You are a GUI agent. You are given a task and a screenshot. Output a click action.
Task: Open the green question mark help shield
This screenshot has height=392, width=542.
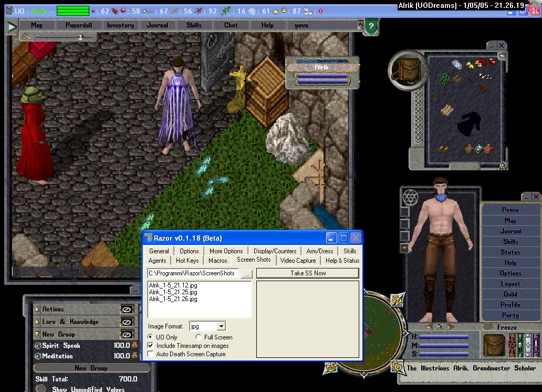[x=371, y=26]
